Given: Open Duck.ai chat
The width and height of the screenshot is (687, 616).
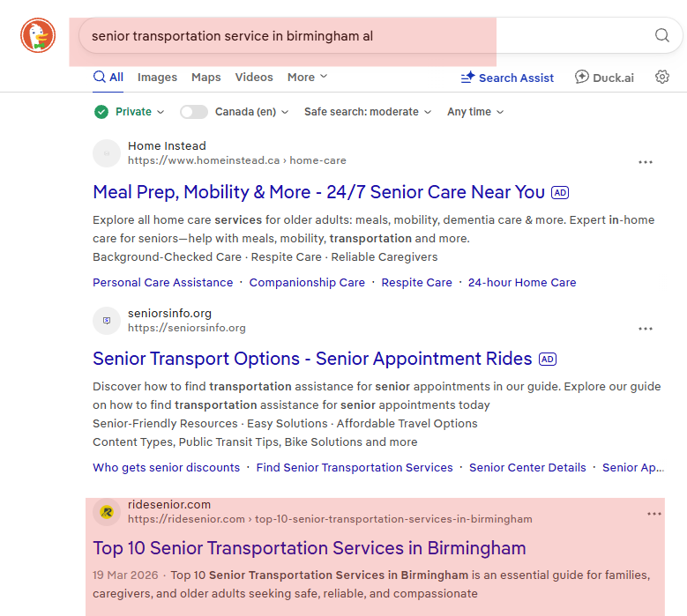Looking at the screenshot, I should click(604, 78).
